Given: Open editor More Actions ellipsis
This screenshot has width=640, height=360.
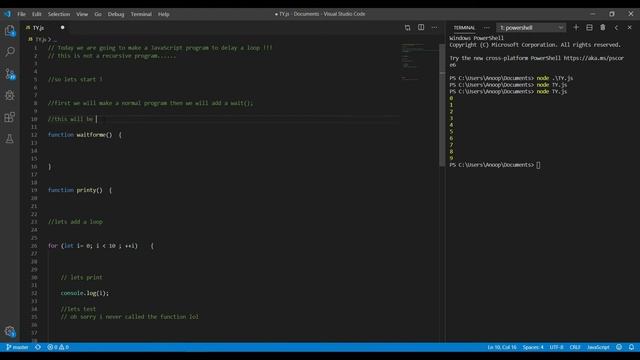Looking at the screenshot, I should (434, 27).
